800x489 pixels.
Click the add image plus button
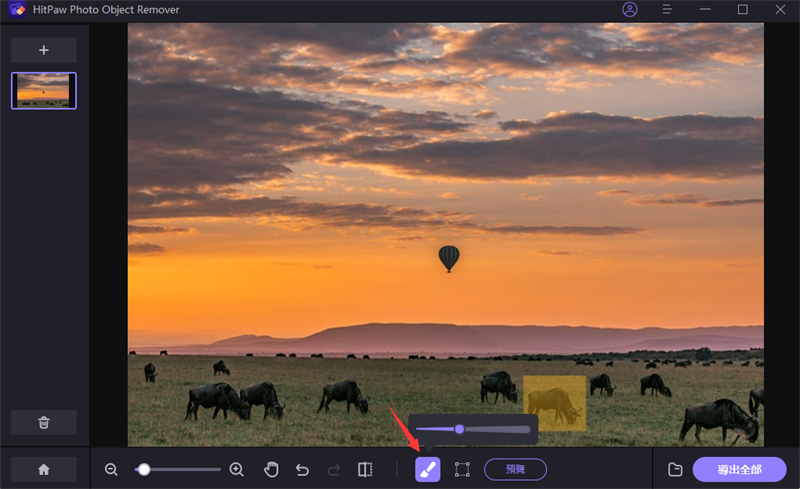click(x=44, y=50)
